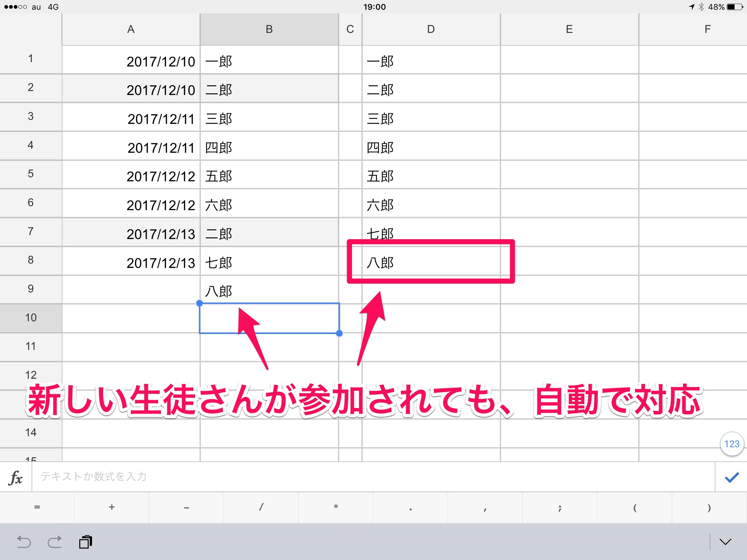Insert asterisk from formula key row

pos(336,507)
